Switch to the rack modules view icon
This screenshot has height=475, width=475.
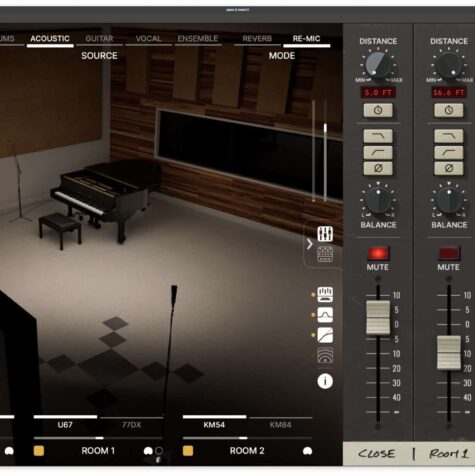pos(325,254)
